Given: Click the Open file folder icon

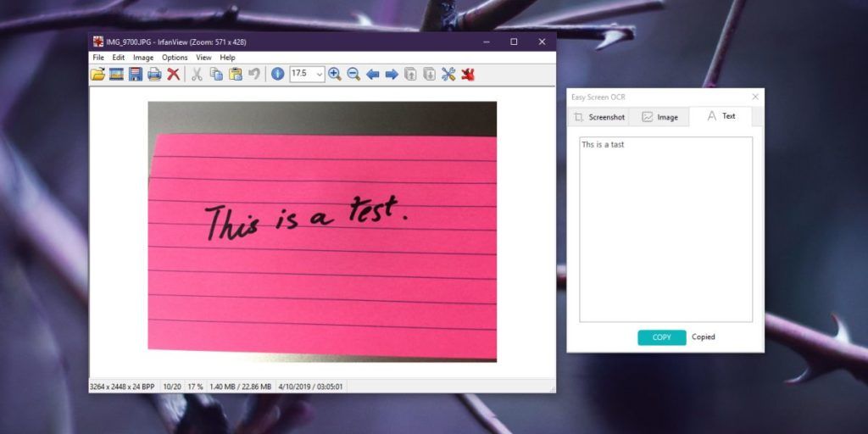Looking at the screenshot, I should pos(98,75).
